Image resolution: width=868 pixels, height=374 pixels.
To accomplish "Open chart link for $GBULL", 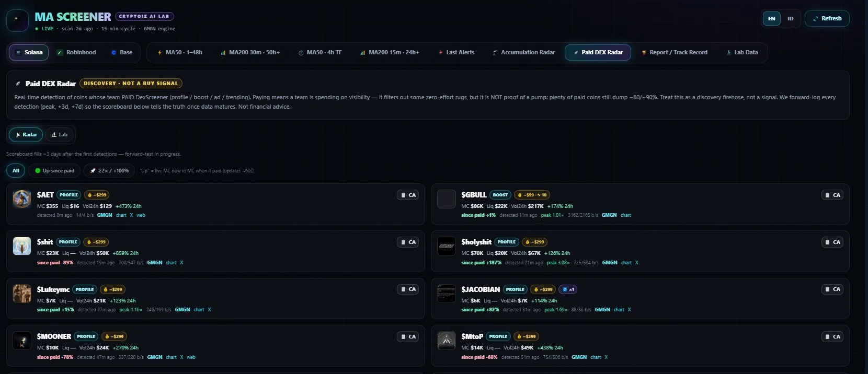I will pyautogui.click(x=625, y=215).
